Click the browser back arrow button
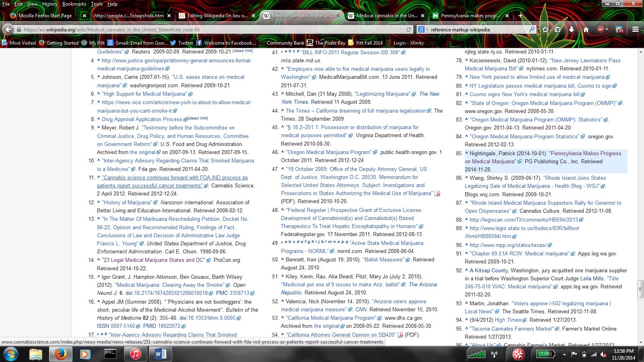The height and width of the screenshot is (362, 644). coord(8,29)
